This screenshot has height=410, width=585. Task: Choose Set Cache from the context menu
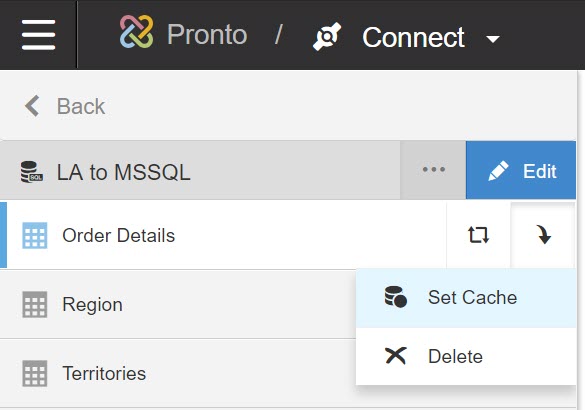[466, 298]
